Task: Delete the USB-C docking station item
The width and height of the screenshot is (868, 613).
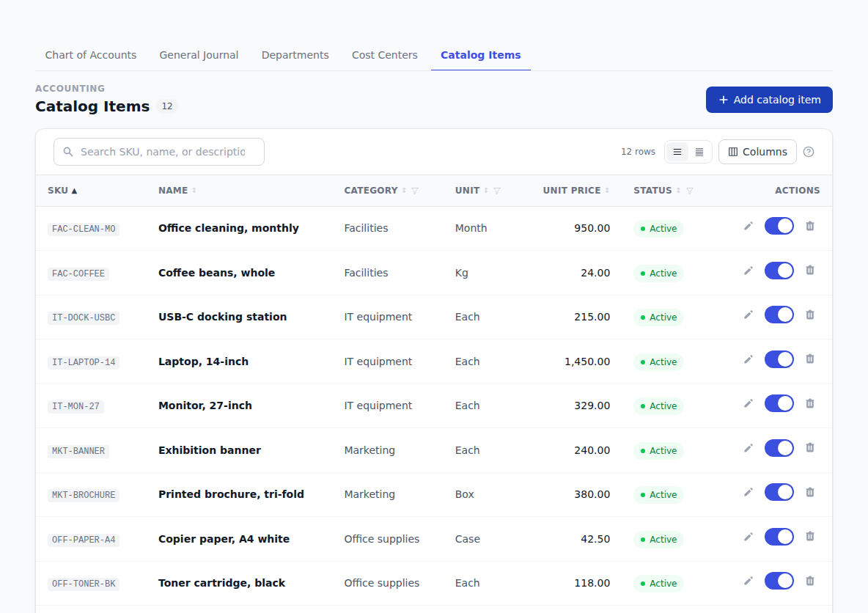Action: [x=810, y=315]
